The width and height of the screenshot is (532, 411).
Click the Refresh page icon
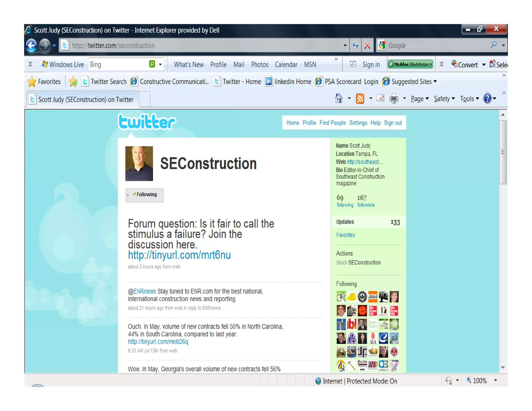tap(355, 45)
